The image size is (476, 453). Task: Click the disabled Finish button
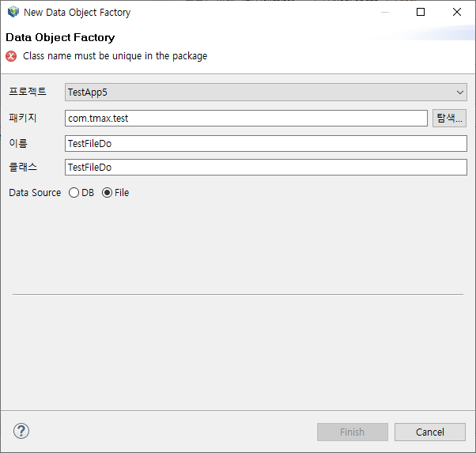pyautogui.click(x=353, y=432)
